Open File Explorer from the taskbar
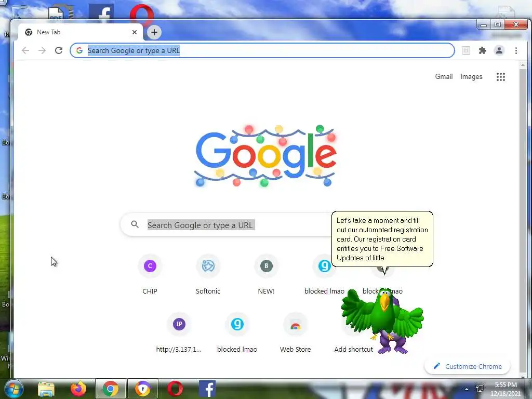Viewport: 532px width, 399px height. click(x=46, y=389)
